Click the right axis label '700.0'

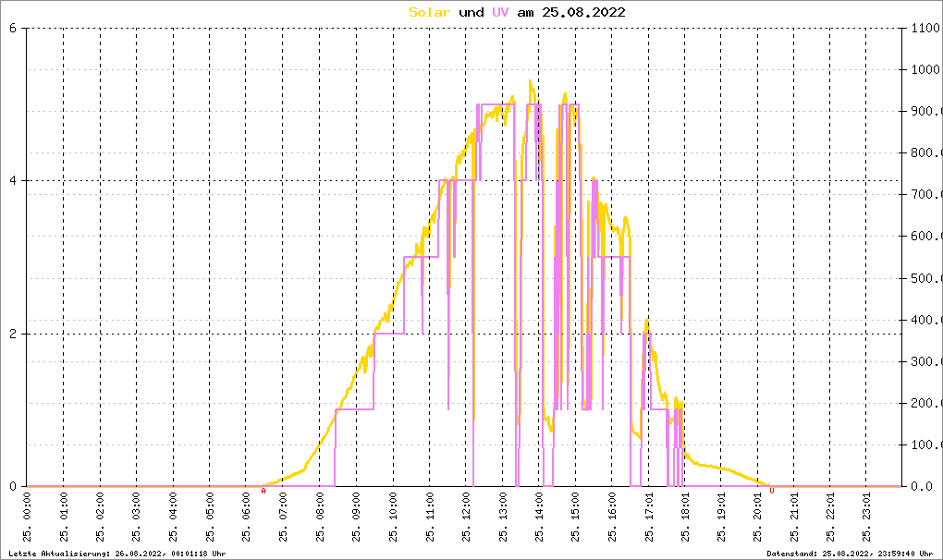[x=926, y=195]
